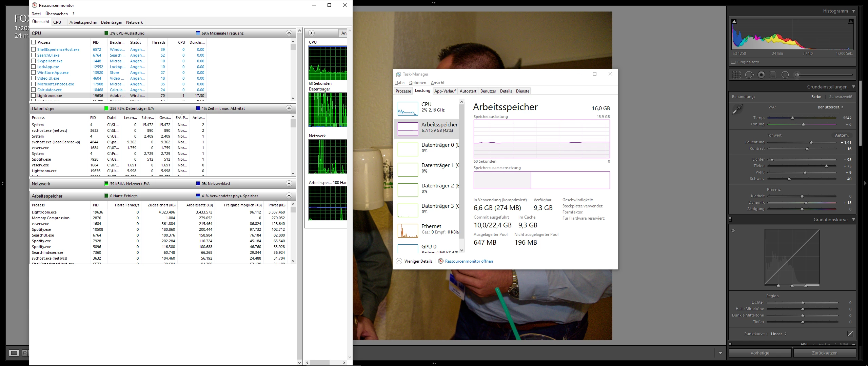Click the tone curve target adjustment icon

(733, 231)
